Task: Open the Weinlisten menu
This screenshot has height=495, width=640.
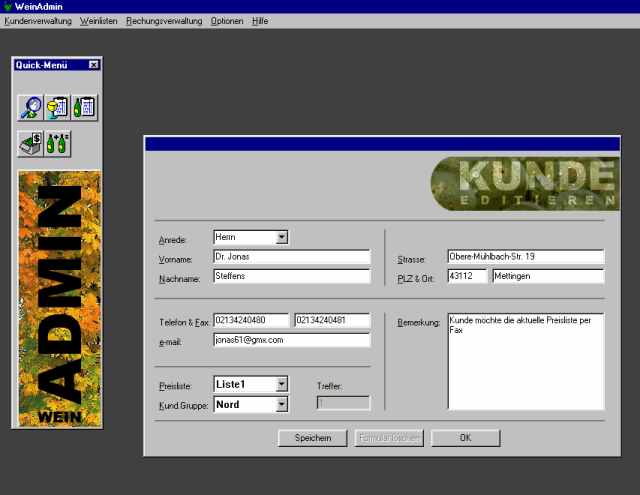Action: 99,21
